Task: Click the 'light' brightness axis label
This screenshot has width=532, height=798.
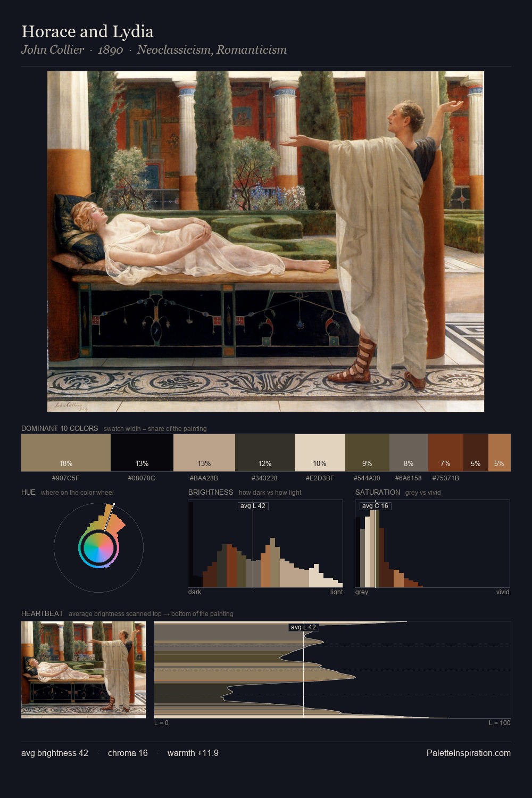Action: (x=337, y=592)
